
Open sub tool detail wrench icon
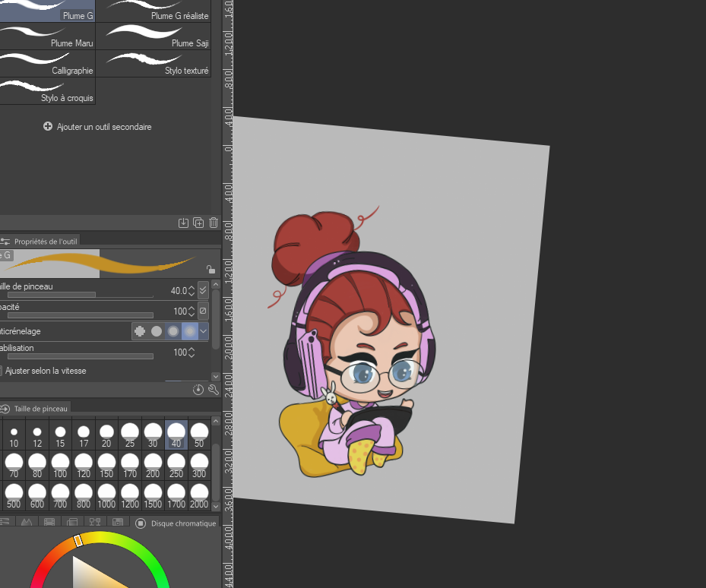(213, 390)
